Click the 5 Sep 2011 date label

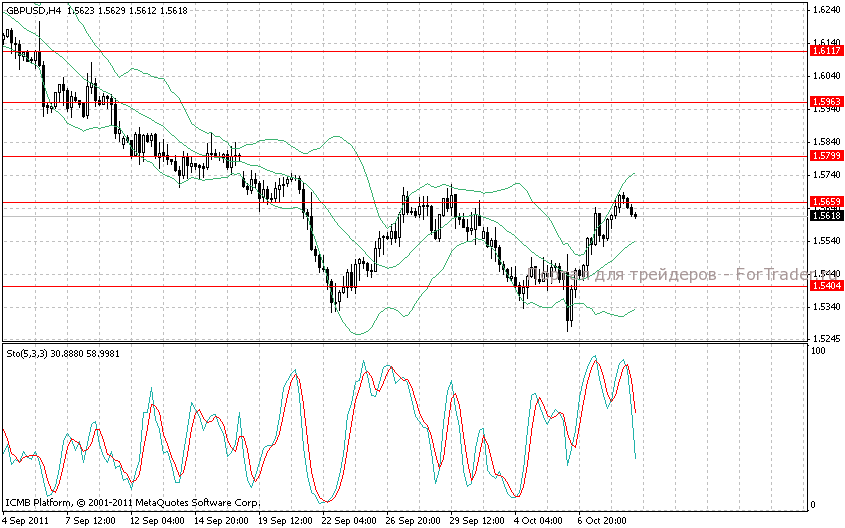25,520
